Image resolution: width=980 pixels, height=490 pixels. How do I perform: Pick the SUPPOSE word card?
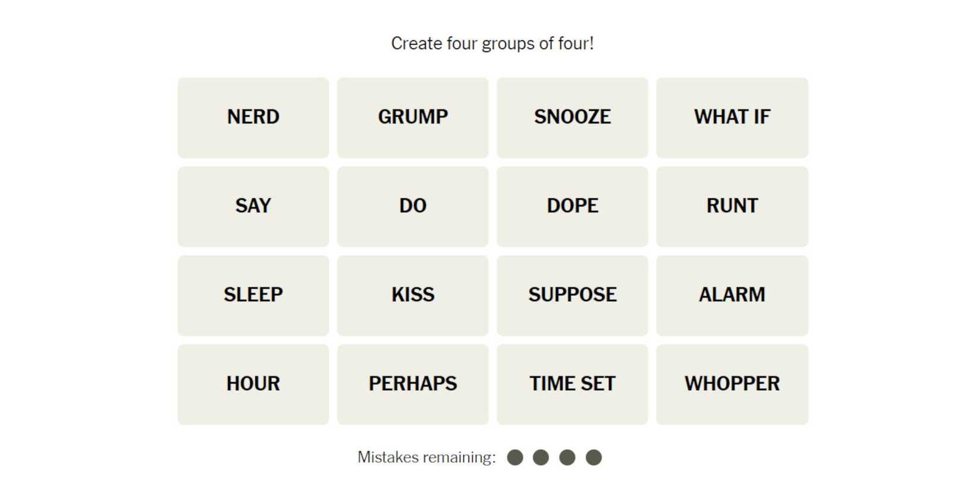tap(572, 295)
